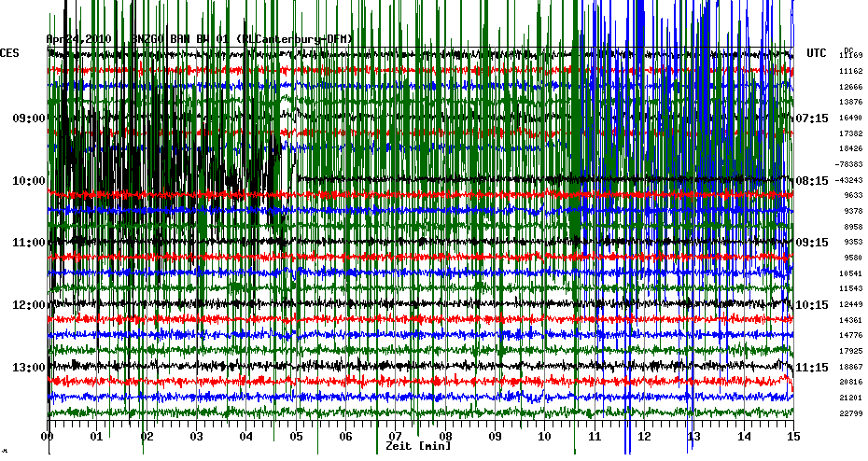Viewport: 868px width, 461px height.
Task: Click the 00 minute tick label
Action: 49,436
